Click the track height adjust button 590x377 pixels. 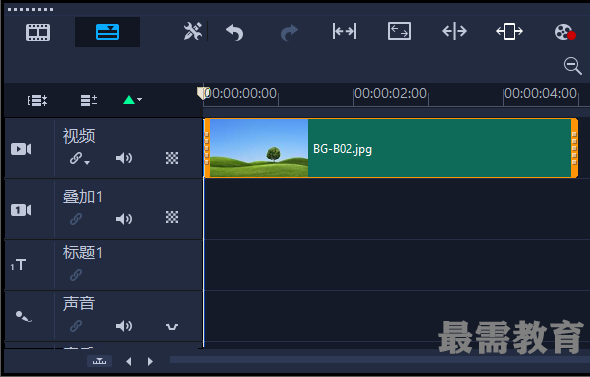coord(99,361)
